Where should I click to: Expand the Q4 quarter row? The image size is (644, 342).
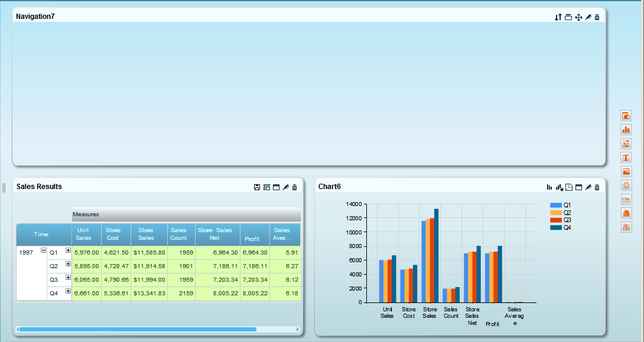[x=68, y=291]
